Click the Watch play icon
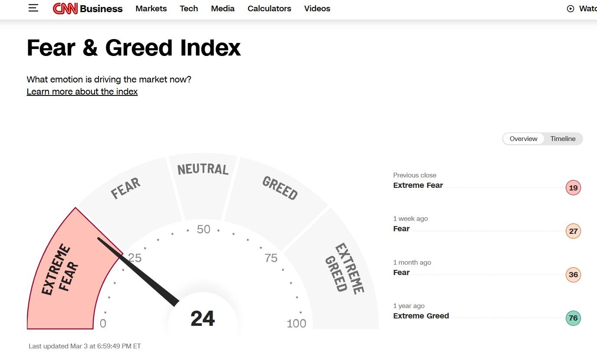Viewport: 597px width, 364px height. pyautogui.click(x=571, y=9)
